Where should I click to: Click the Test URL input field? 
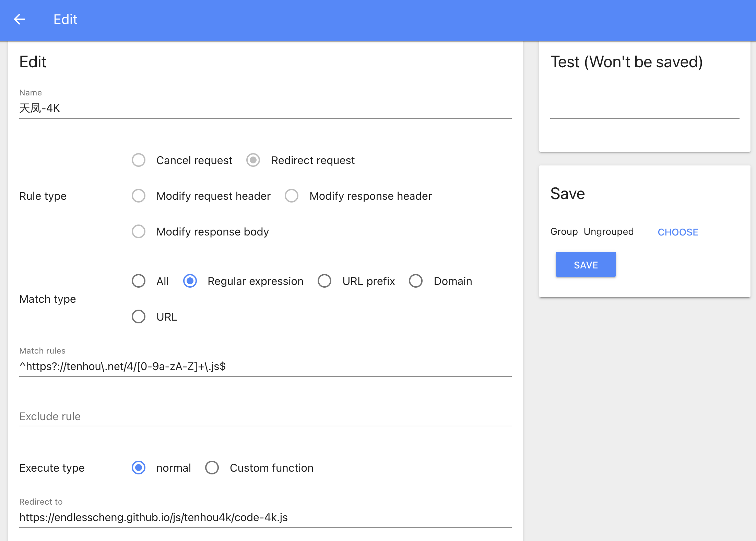coord(644,109)
